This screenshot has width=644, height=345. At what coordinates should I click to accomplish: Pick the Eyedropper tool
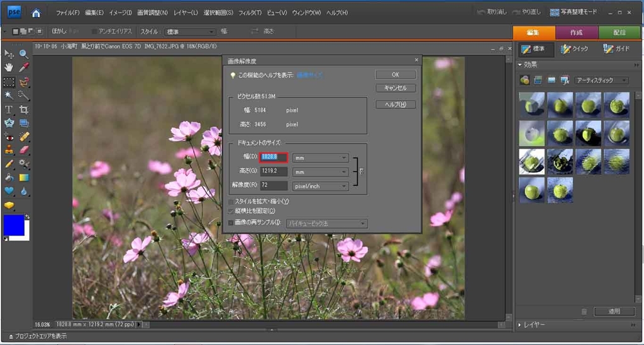24,68
